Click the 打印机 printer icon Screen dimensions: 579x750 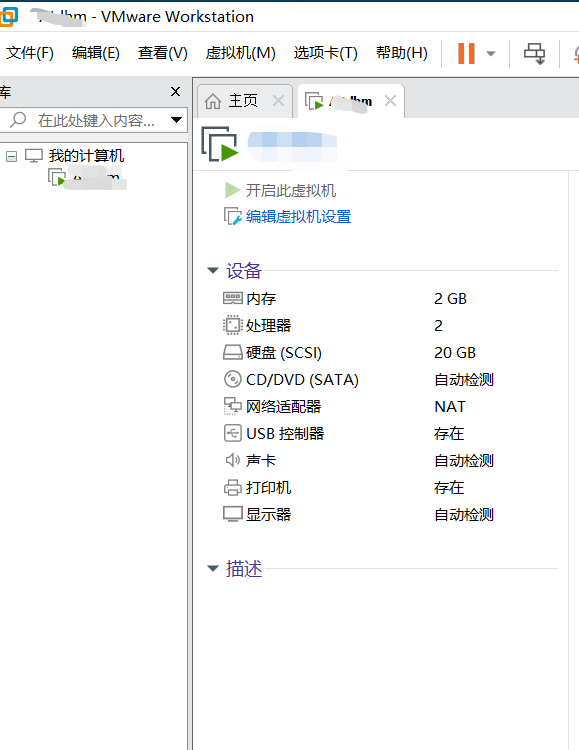(233, 487)
